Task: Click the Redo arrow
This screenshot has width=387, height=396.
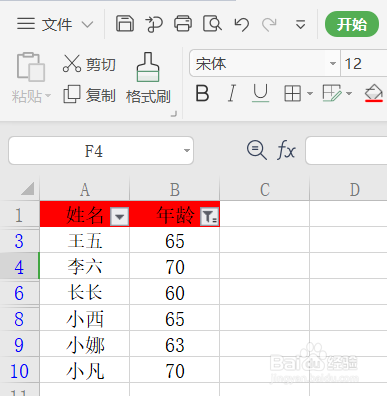Action: (269, 25)
